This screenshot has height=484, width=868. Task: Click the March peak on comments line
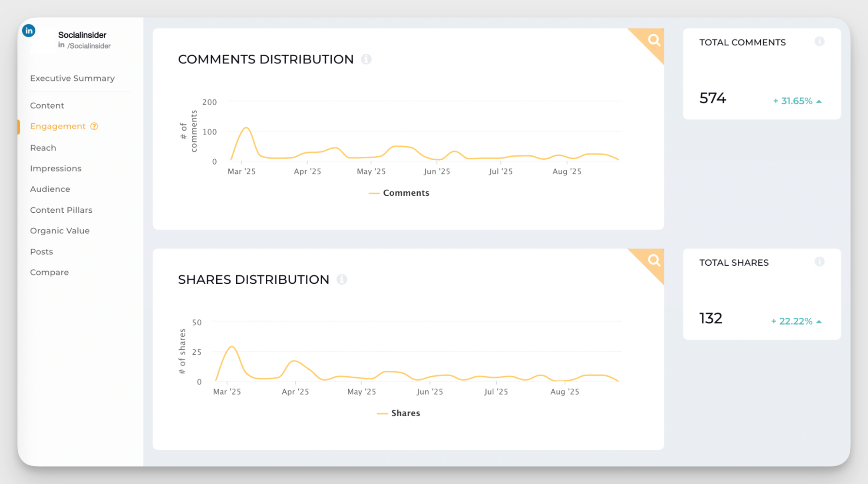(x=247, y=128)
